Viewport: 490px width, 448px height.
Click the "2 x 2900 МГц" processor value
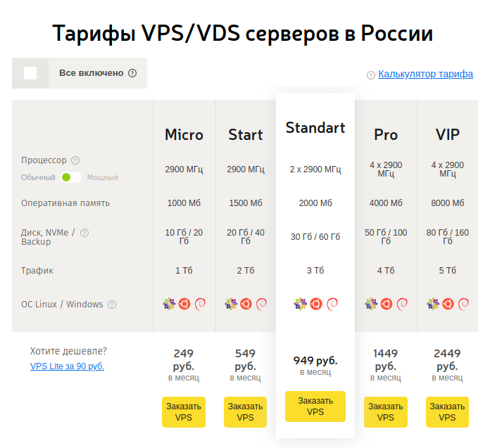pyautogui.click(x=315, y=169)
